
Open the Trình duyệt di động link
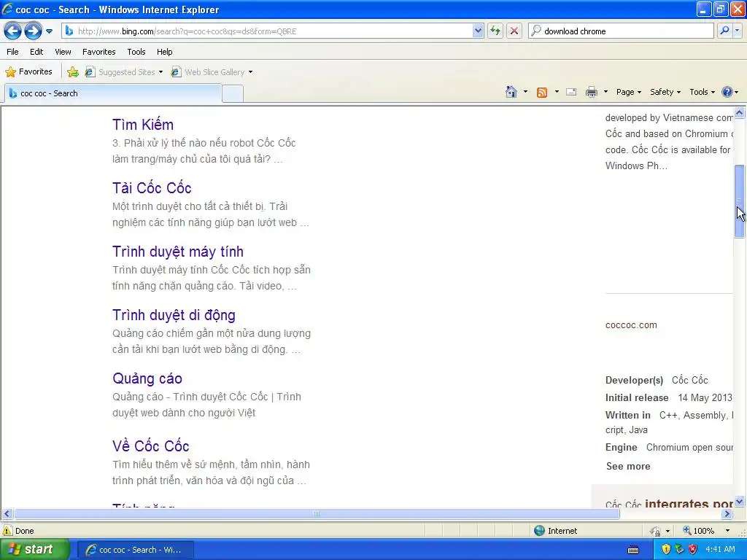click(174, 315)
